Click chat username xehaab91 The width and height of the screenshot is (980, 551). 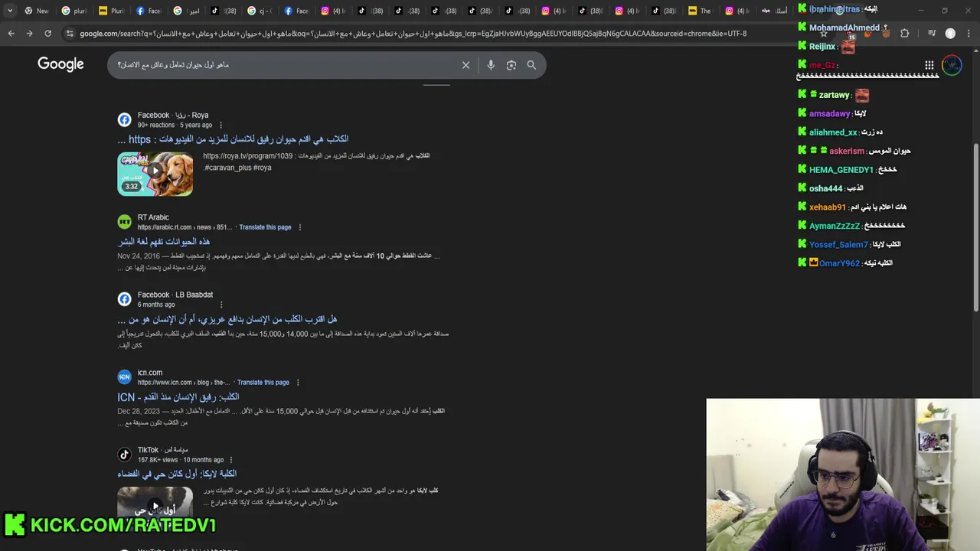pos(828,207)
